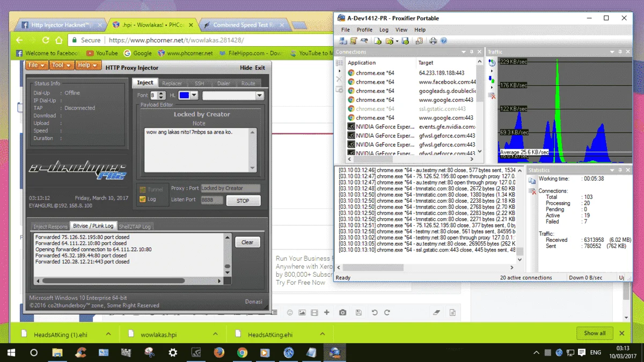Click the Windows Start button
The height and width of the screenshot is (362, 644).
[11, 352]
